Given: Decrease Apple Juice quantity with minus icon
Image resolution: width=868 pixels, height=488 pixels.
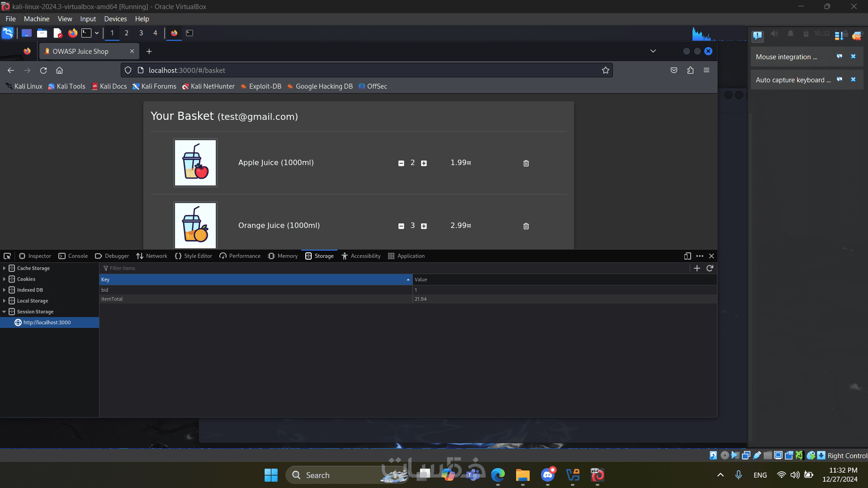Looking at the screenshot, I should coord(401,163).
